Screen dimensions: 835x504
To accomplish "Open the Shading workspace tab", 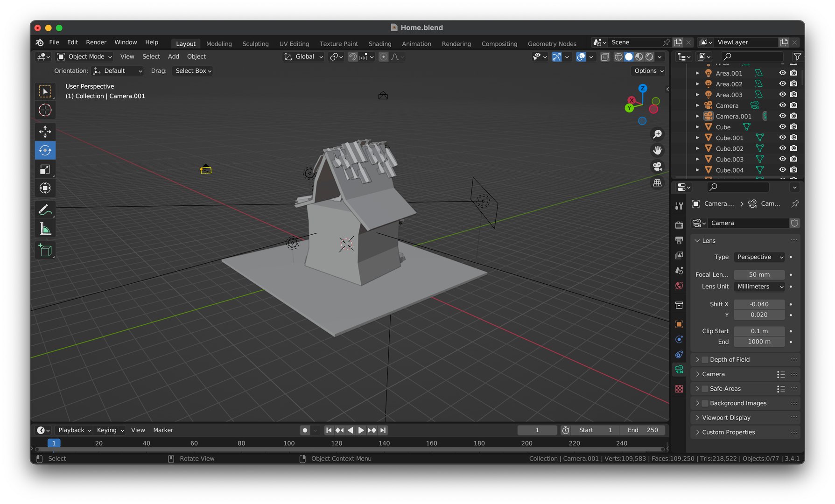I will pos(380,43).
